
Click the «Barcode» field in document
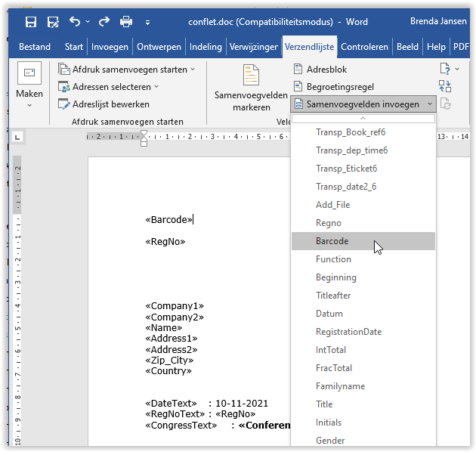168,220
